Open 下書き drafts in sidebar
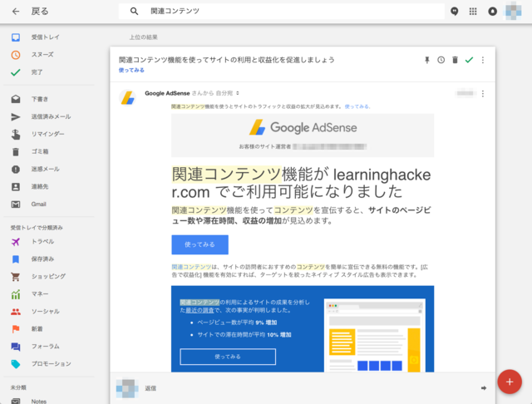 tap(39, 99)
